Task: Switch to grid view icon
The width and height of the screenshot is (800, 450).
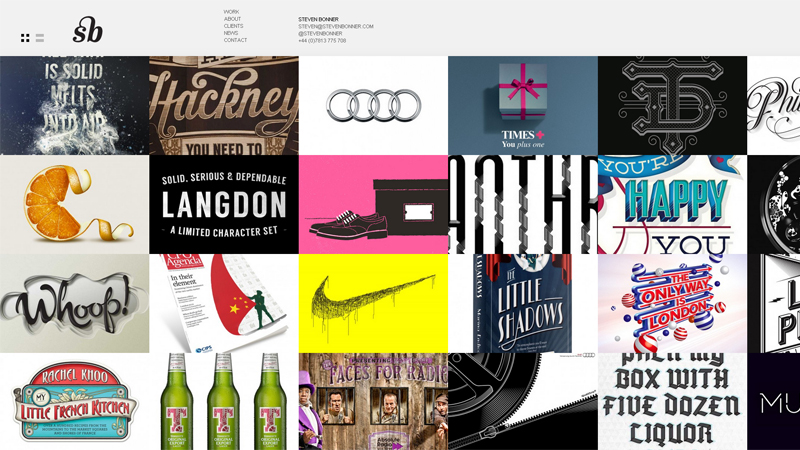Action: [x=25, y=38]
